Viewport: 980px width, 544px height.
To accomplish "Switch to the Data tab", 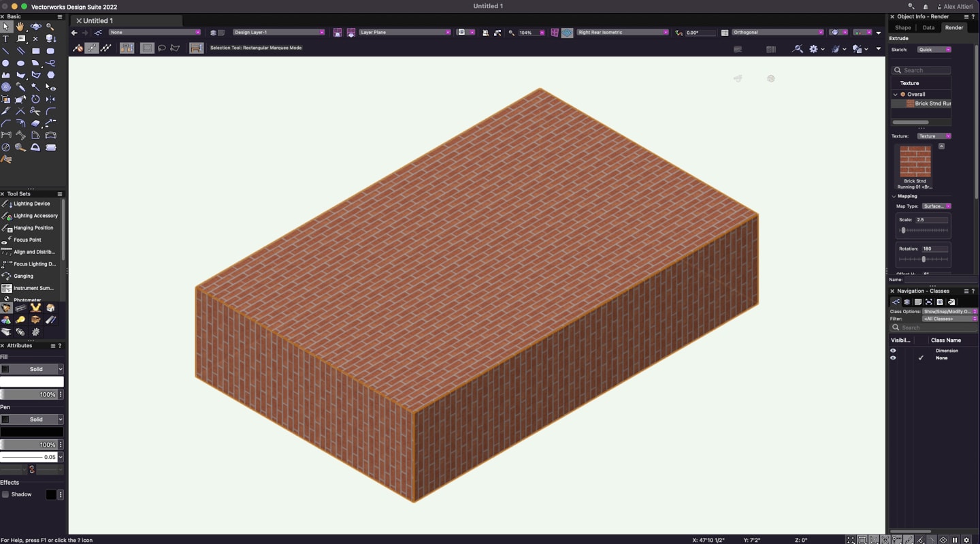I will (x=928, y=28).
